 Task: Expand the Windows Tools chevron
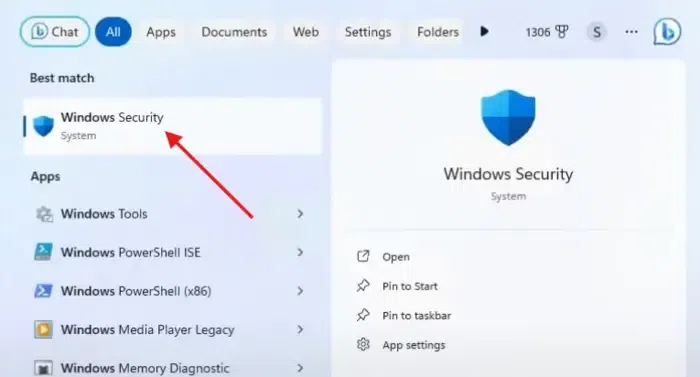(300, 214)
